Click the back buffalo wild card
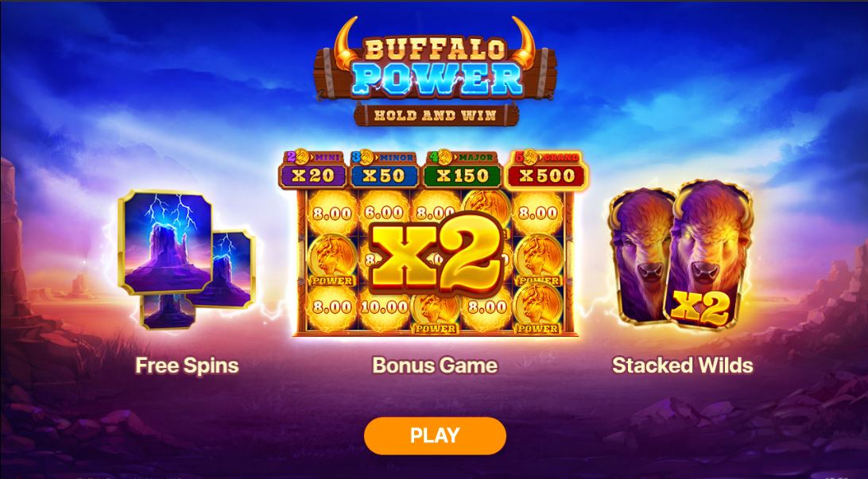This screenshot has width=868, height=479. tap(640, 255)
